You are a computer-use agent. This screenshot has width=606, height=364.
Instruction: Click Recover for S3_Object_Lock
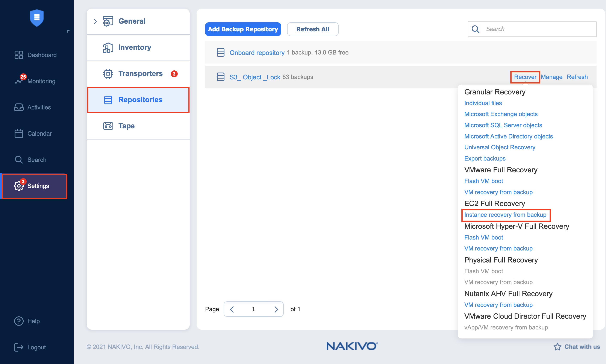[525, 77]
